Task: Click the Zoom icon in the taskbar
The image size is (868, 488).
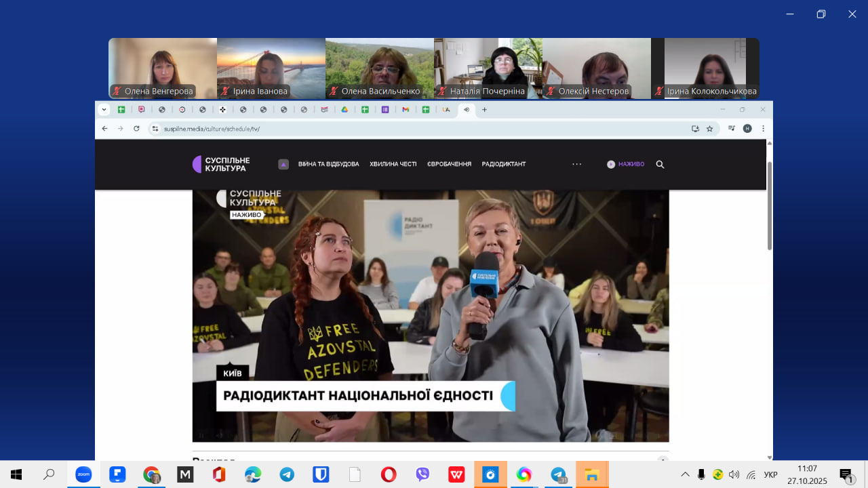Action: 83,474
